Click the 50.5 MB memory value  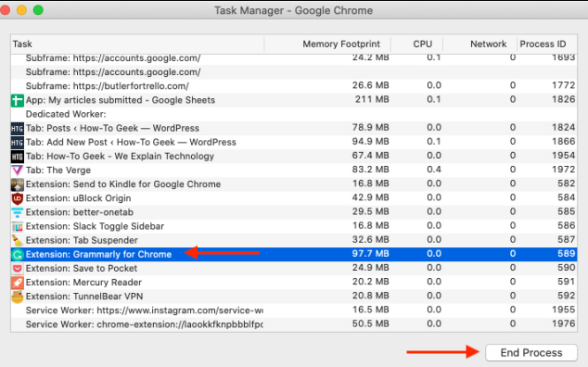(x=370, y=323)
